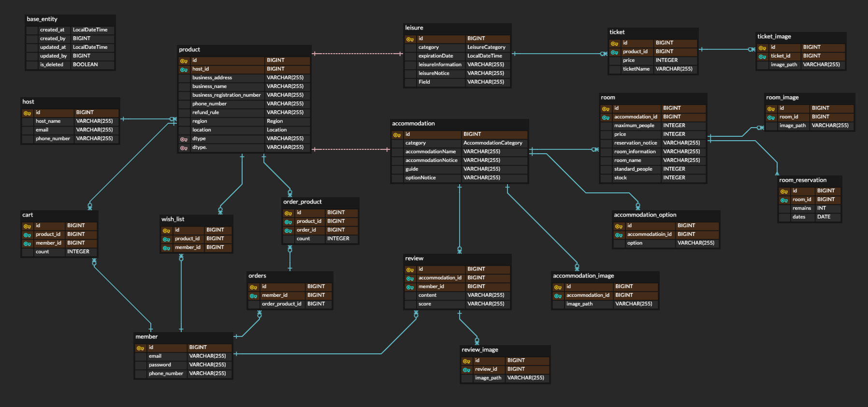Click cart member_id foreign key icon
This screenshot has height=407, width=868.
(x=27, y=244)
